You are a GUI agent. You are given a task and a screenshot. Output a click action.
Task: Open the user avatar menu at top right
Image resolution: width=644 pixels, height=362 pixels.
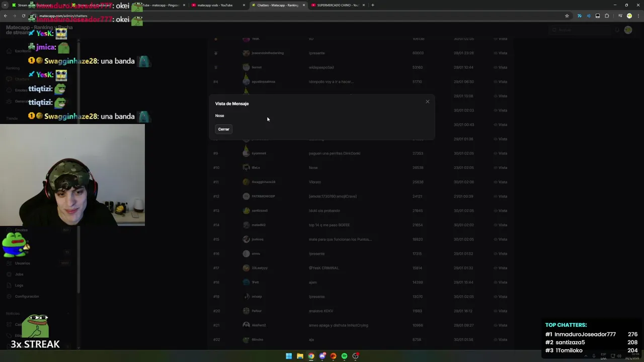(x=628, y=30)
